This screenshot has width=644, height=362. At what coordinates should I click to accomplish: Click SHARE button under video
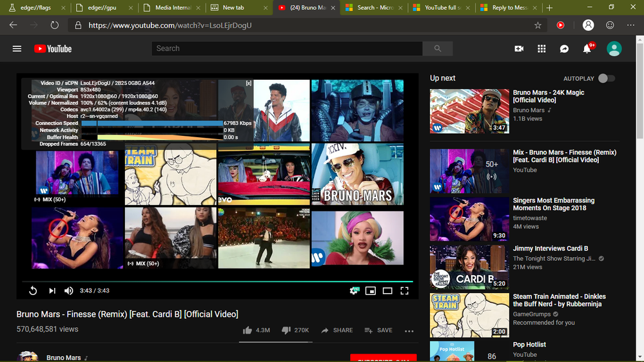[337, 330]
